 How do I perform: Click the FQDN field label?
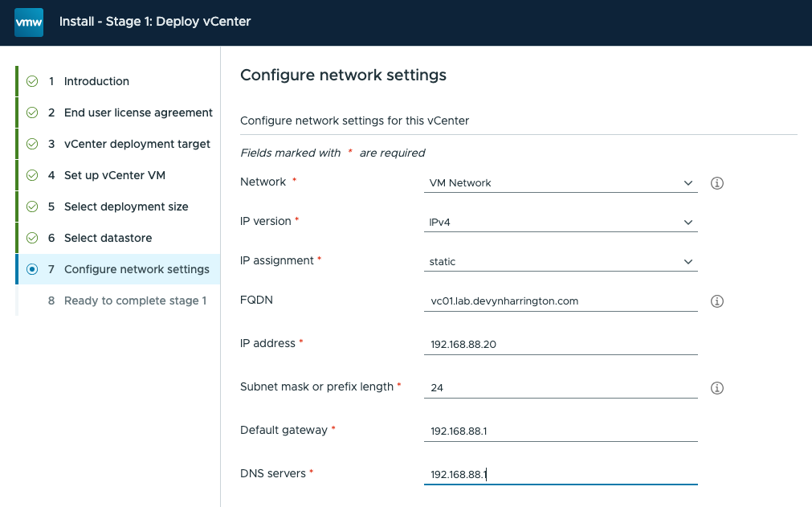pos(256,300)
